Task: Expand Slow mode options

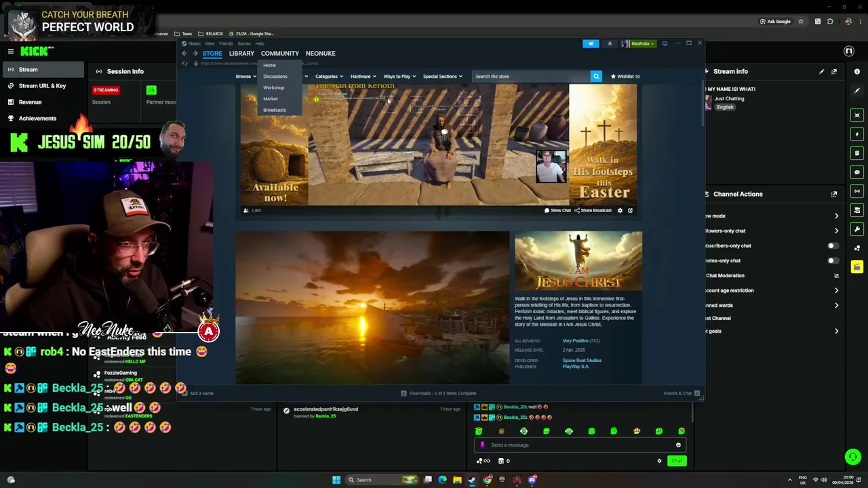Action: pyautogui.click(x=836, y=216)
